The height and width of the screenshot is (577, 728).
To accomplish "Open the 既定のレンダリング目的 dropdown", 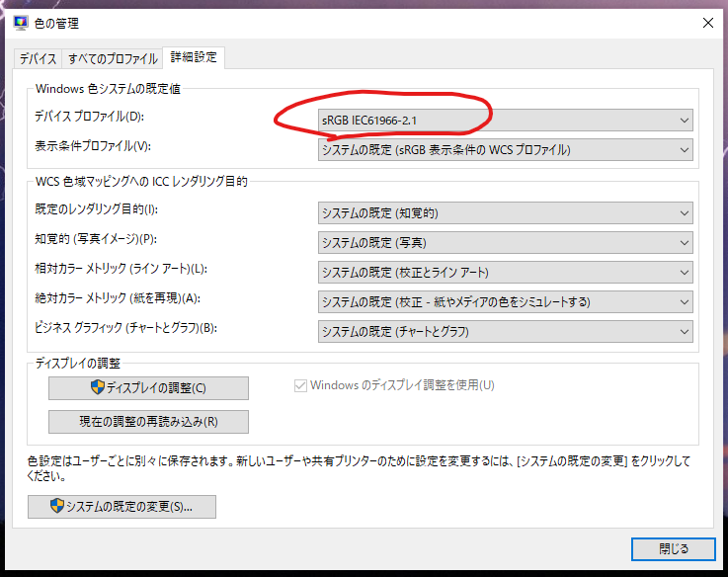I will (x=505, y=213).
